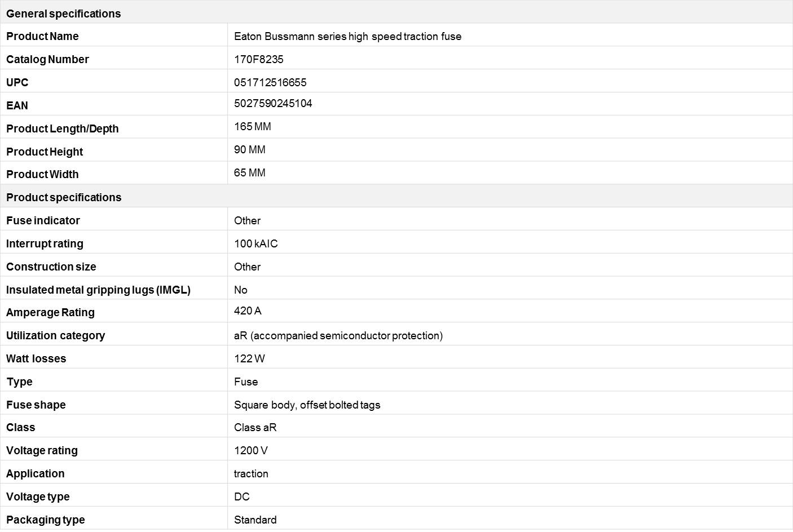
Task: Select height value '90 MM'
Action: (249, 149)
